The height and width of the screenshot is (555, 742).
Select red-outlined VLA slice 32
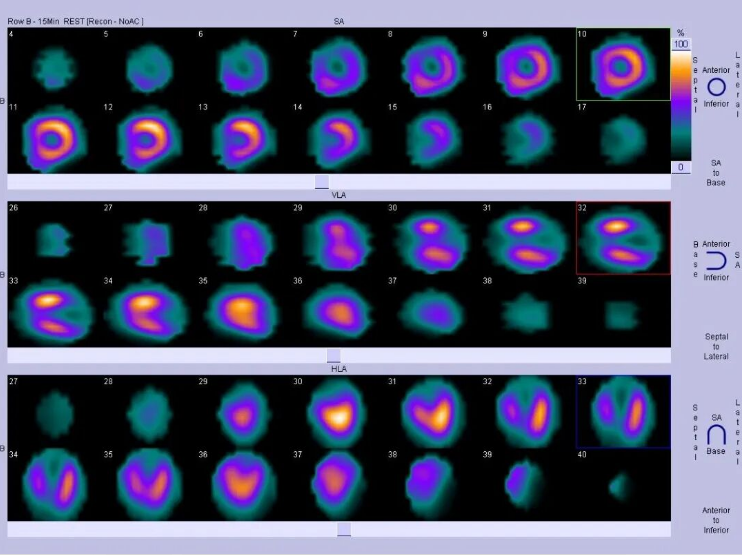coord(622,238)
